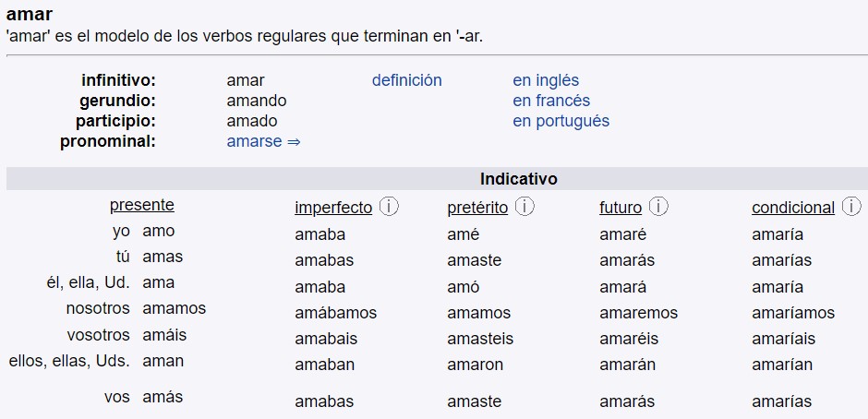868x419 pixels.
Task: Click the conditional form 'amaríamos'
Action: click(793, 313)
